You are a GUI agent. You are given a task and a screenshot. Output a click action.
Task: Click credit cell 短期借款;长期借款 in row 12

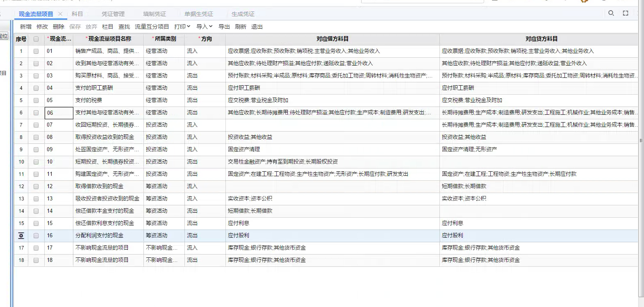[539, 186]
